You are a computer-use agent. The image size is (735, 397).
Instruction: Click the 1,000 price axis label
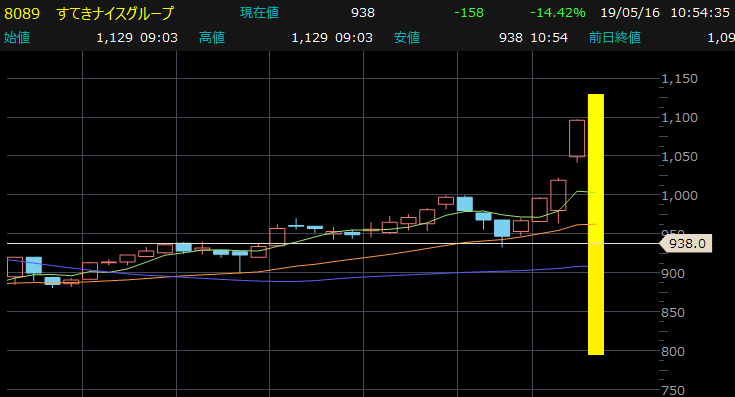pos(679,195)
